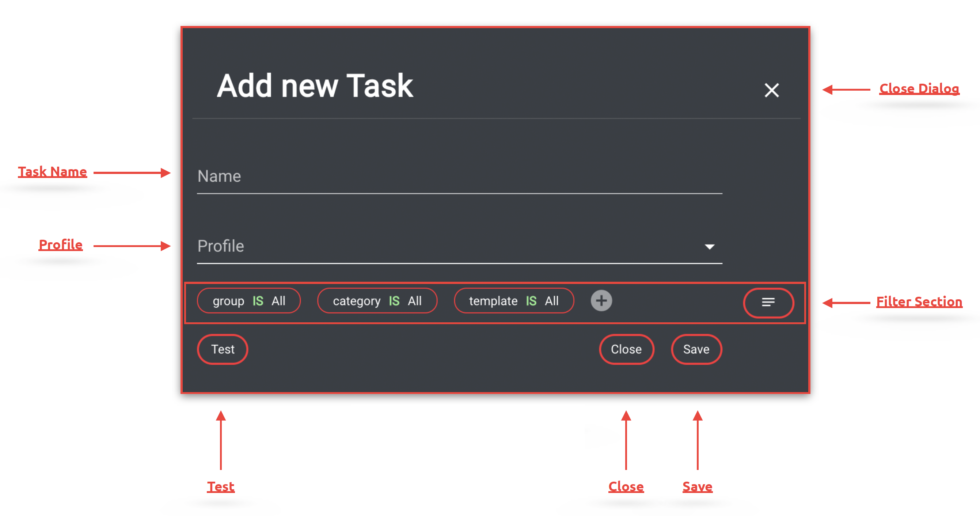The image size is (980, 516).
Task: Edit the category IS All filter chip
Action: [377, 301]
